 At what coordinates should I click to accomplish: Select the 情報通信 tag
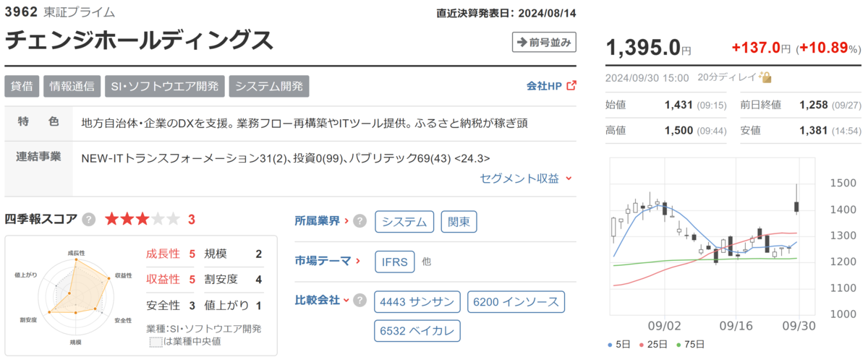tap(72, 86)
